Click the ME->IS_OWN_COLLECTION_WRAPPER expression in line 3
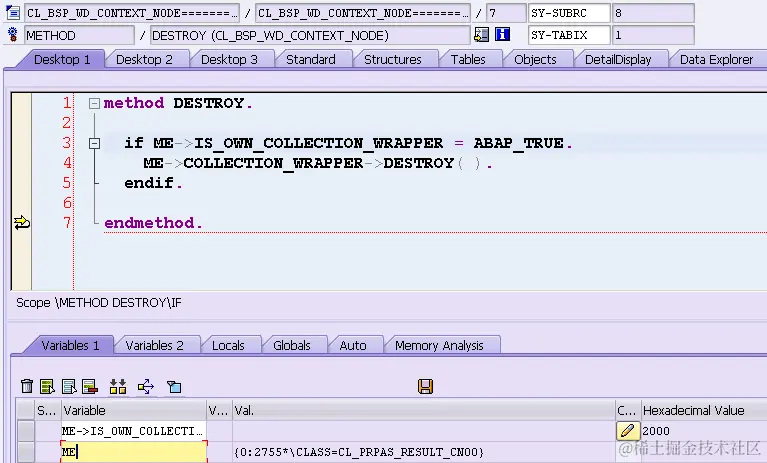767x463 pixels. tap(298, 143)
